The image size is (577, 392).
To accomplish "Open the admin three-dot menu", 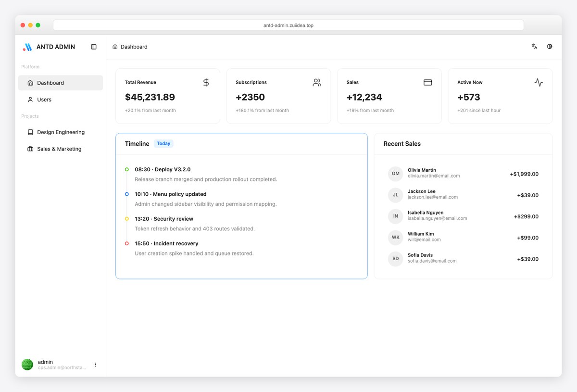I will [95, 365].
